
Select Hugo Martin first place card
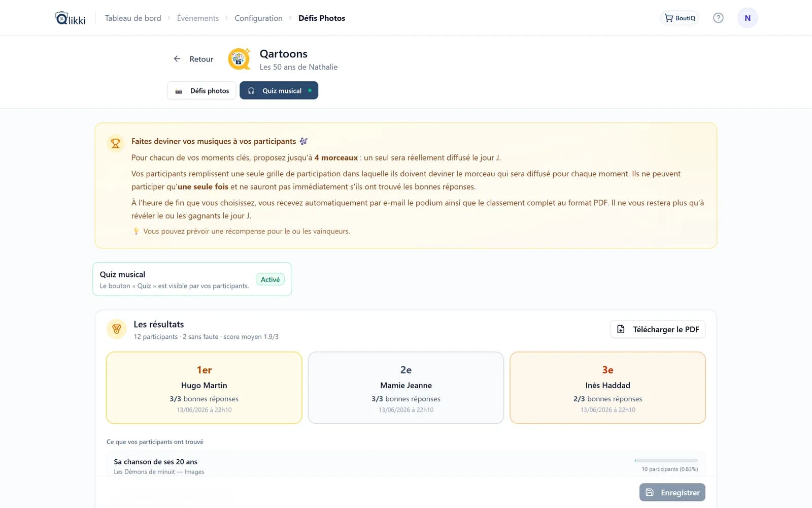point(204,388)
